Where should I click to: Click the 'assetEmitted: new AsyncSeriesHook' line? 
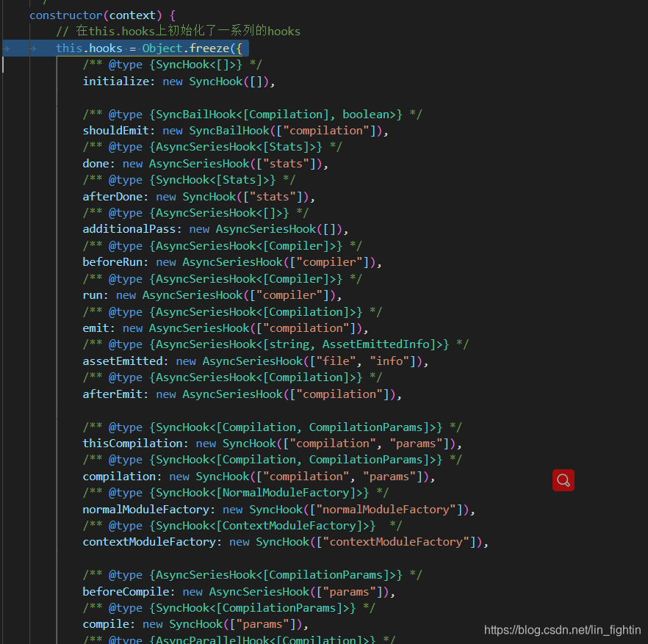256,361
